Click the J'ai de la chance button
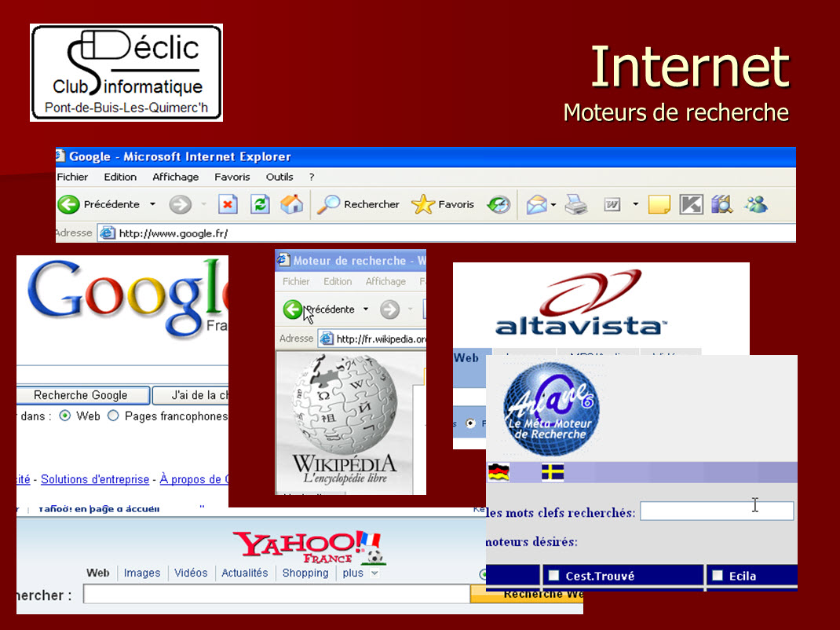 pyautogui.click(x=191, y=395)
